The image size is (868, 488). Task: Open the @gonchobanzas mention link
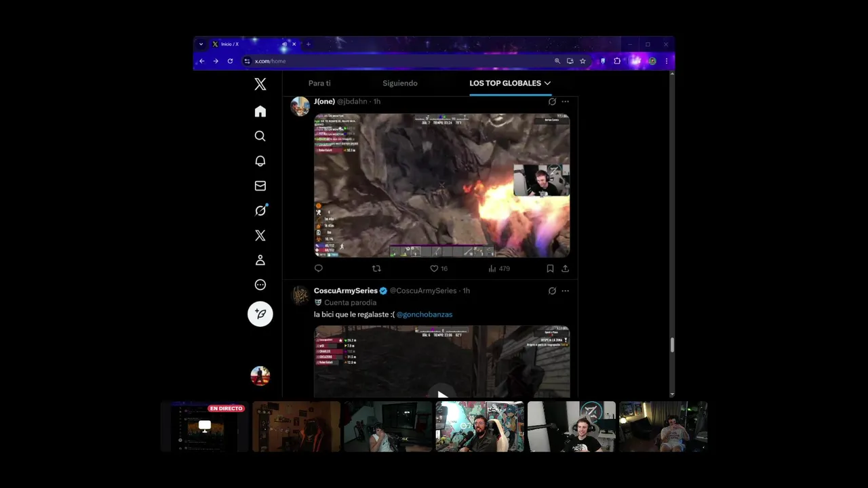tap(425, 314)
